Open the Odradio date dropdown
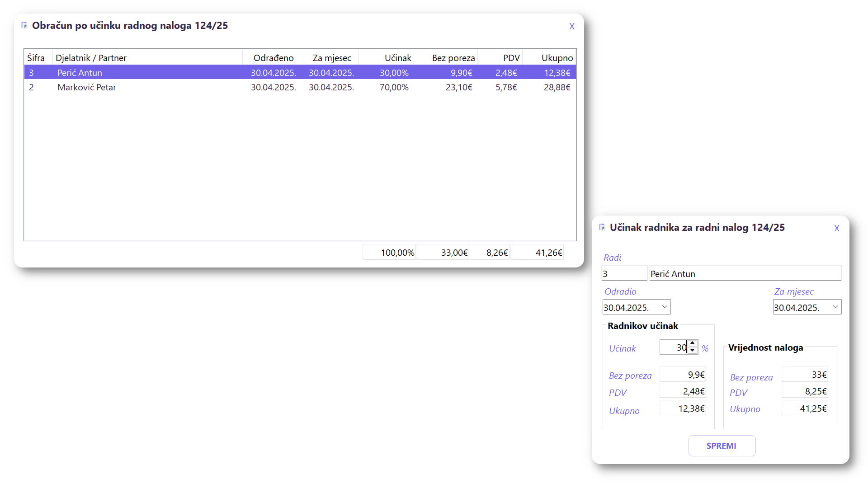The width and height of the screenshot is (868, 488). pyautogui.click(x=664, y=307)
